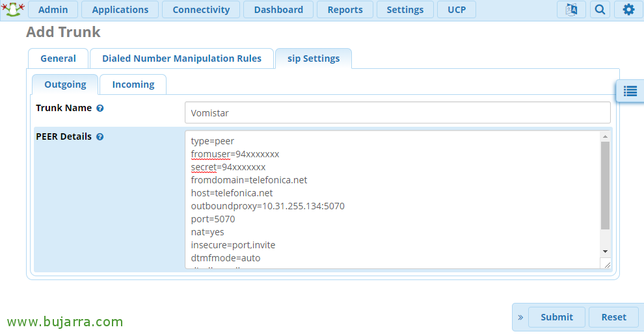The height and width of the screenshot is (336, 644).
Task: Click the PEER Details scrollbar down arrow
Action: coord(605,252)
